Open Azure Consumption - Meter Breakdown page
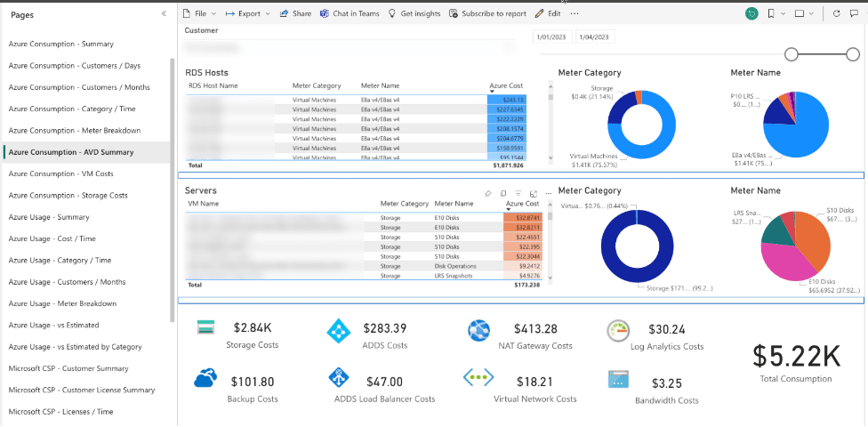 click(74, 131)
